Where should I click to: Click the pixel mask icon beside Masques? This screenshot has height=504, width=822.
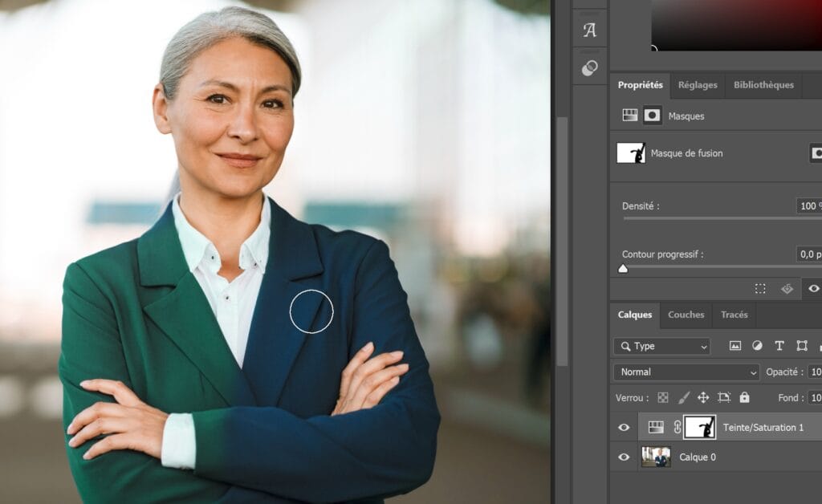[x=653, y=116]
